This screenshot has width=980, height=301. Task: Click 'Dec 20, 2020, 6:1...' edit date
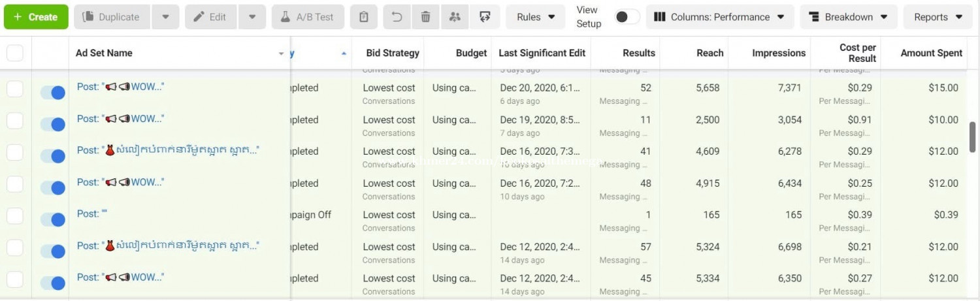(x=540, y=87)
